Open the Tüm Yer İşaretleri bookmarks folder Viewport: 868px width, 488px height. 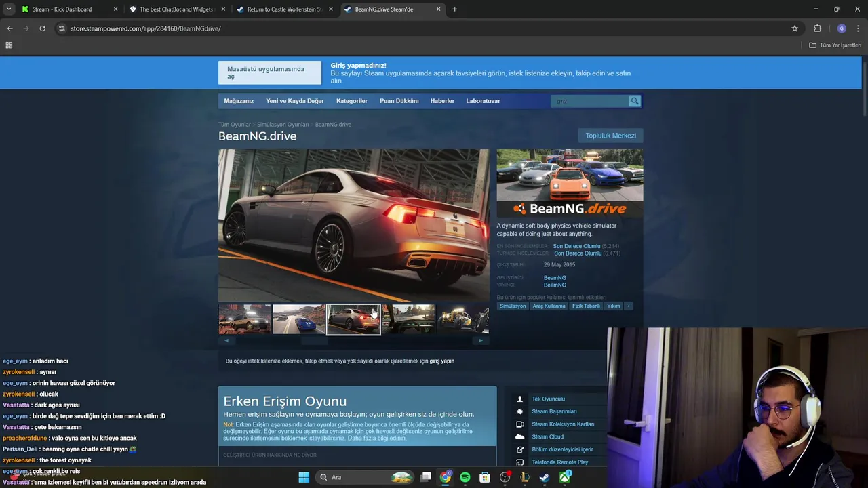click(x=835, y=45)
